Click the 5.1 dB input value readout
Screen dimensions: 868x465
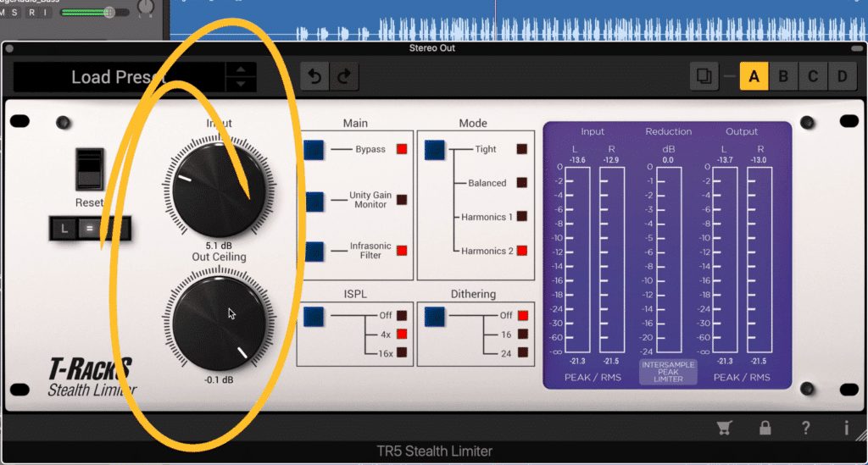tap(219, 246)
